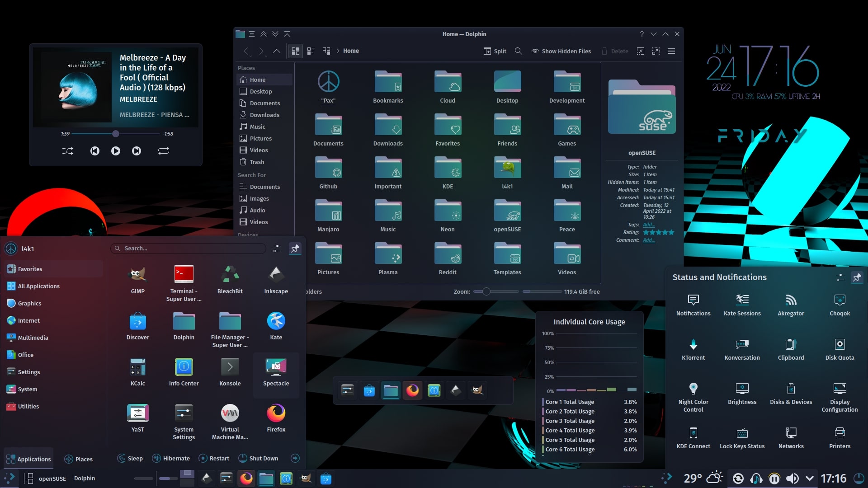Select Downloads in Dolphin Places panel

click(264, 115)
